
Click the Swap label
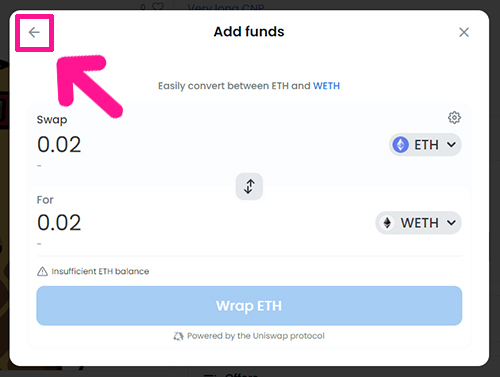52,120
